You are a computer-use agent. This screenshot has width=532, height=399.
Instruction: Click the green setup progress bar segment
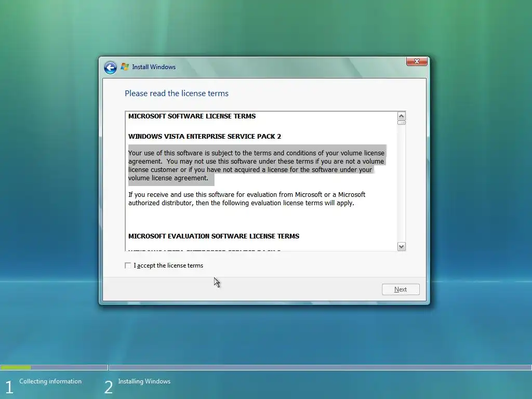(16, 367)
